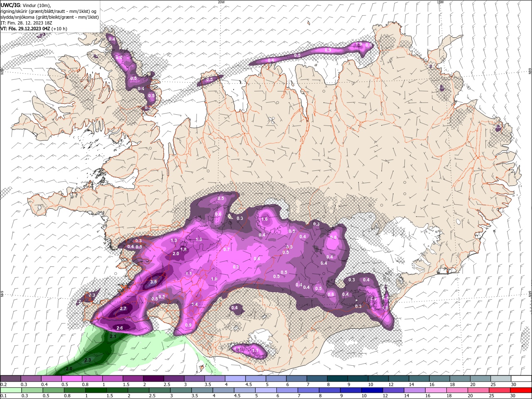The width and height of the screenshot is (532, 399).
Task: Click the "VT: Fös. 29.12.2023 04Z" valid time
Action: coord(25,29)
